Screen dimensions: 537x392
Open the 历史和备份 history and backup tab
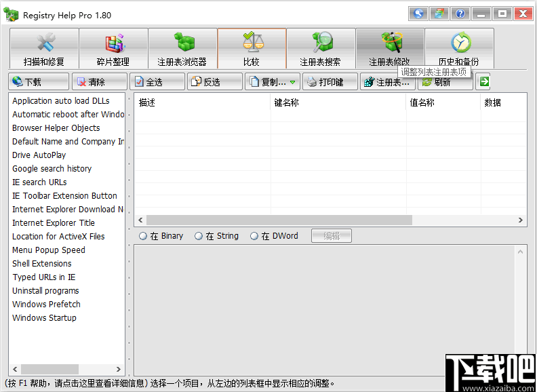(459, 48)
